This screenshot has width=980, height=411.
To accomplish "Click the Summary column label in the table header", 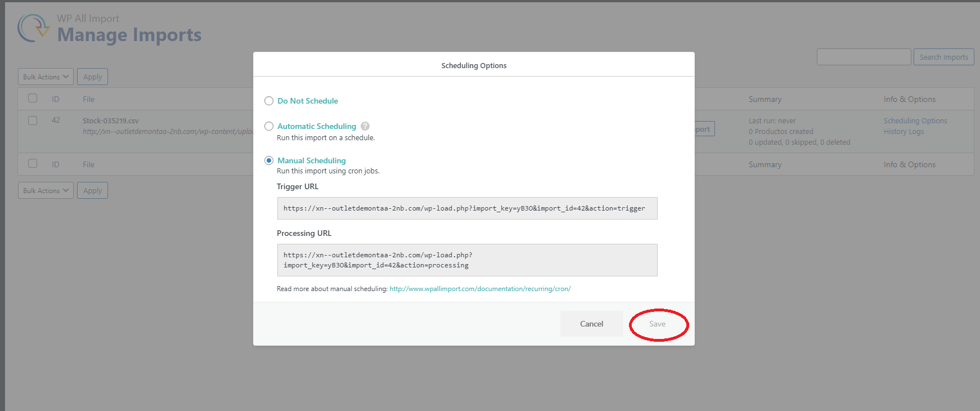I will [x=765, y=100].
